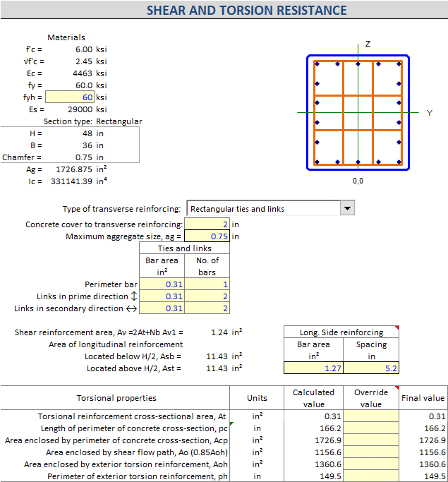Click the vertical double-arrow prime direction icon
This screenshot has width=448, height=482.
point(133,296)
